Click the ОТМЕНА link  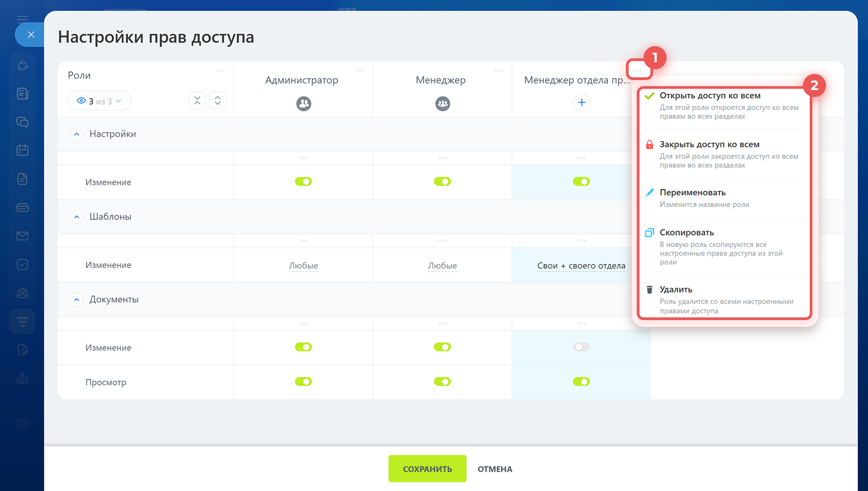point(495,469)
